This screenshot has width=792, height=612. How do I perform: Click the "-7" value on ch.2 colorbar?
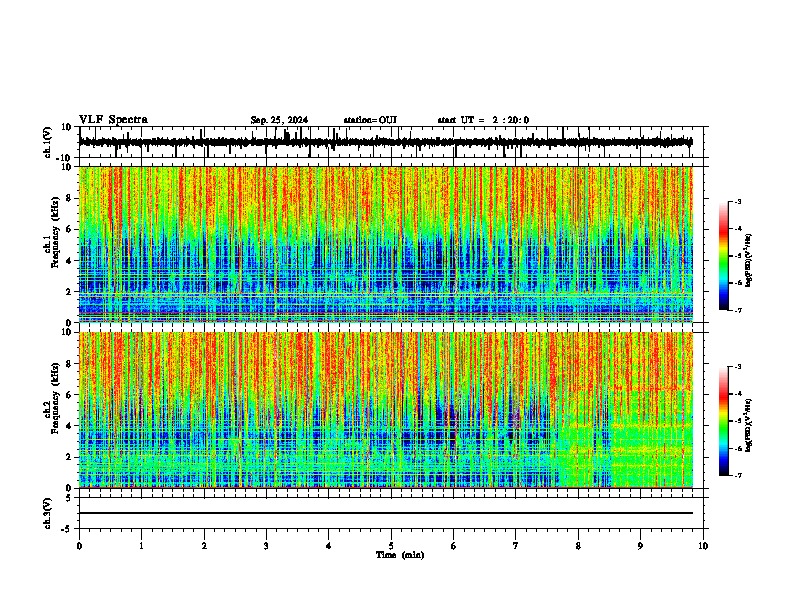coord(738,476)
